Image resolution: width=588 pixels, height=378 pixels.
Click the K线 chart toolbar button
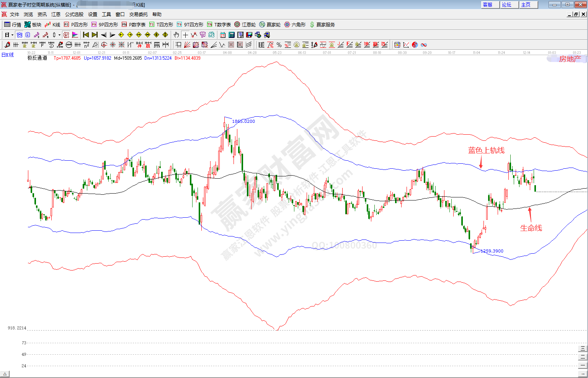click(52, 24)
